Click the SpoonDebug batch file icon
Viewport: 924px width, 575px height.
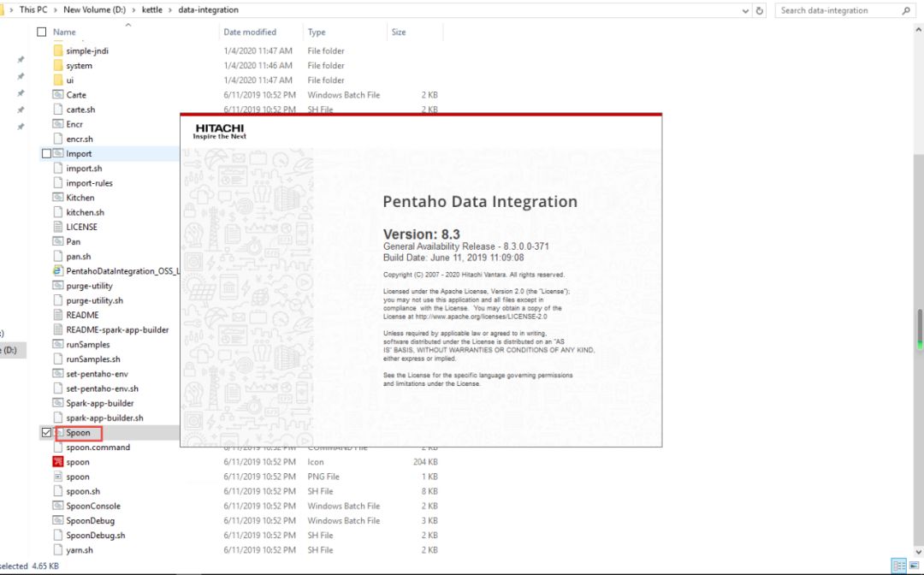pos(58,521)
